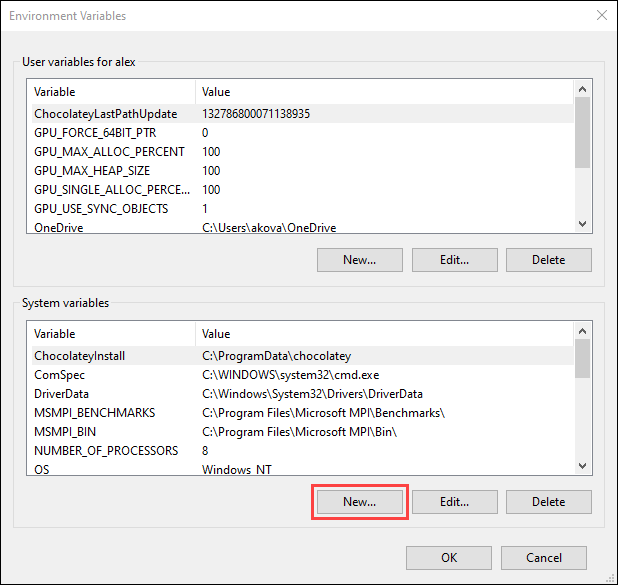Screen dimensions: 618x585
Task: Click New under System variables
Action: [359, 502]
